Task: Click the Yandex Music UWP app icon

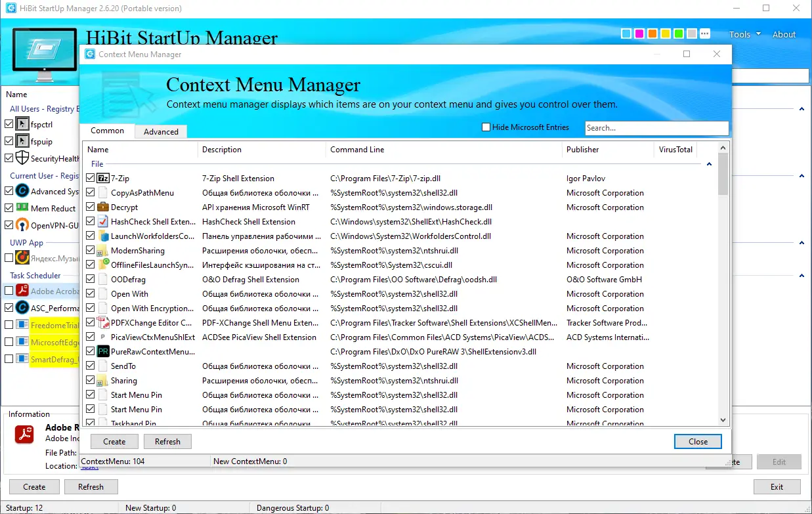Action: [x=22, y=258]
